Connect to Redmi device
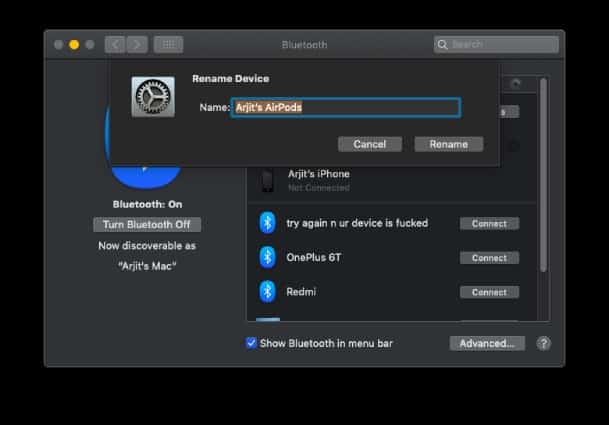The height and width of the screenshot is (425, 609). click(489, 292)
